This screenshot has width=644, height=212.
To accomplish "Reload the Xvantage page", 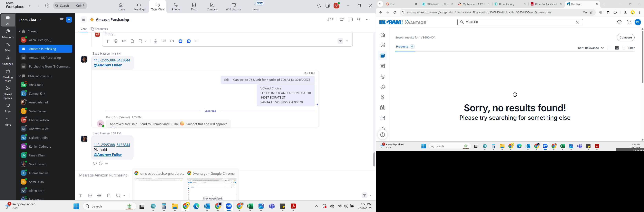I will click(395, 12).
